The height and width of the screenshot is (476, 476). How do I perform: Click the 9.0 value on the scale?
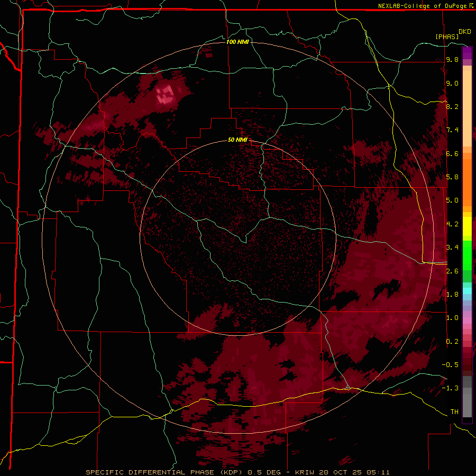point(452,83)
